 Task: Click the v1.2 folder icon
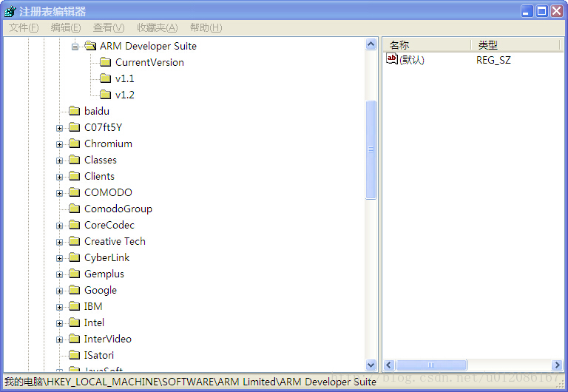pos(105,95)
